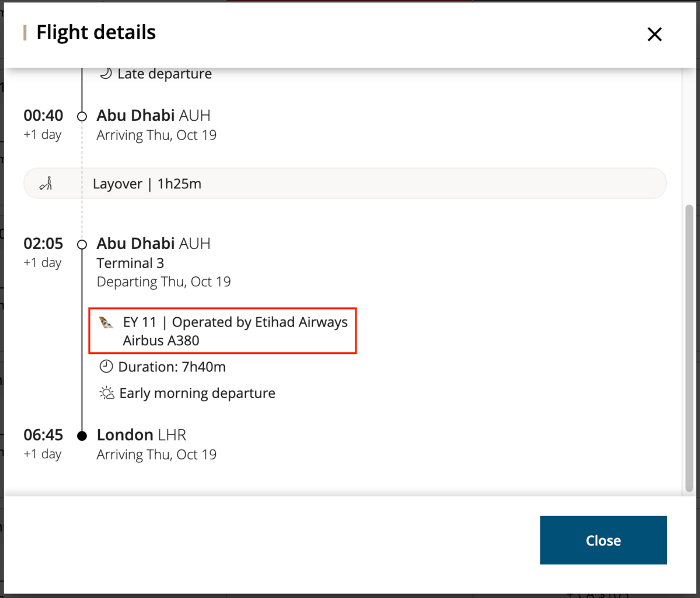
Task: Click the 00:40 Abu Dhabi arrival marker
Action: coord(82,117)
